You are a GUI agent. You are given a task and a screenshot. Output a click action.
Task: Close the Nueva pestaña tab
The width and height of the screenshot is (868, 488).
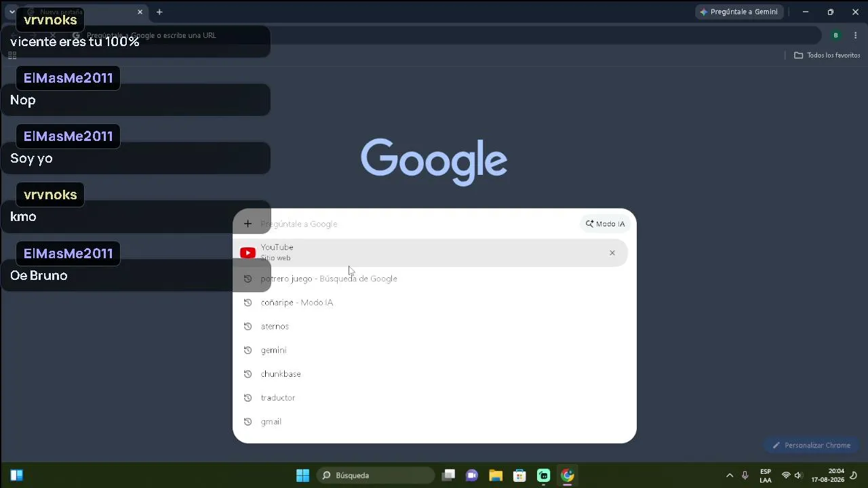click(140, 12)
